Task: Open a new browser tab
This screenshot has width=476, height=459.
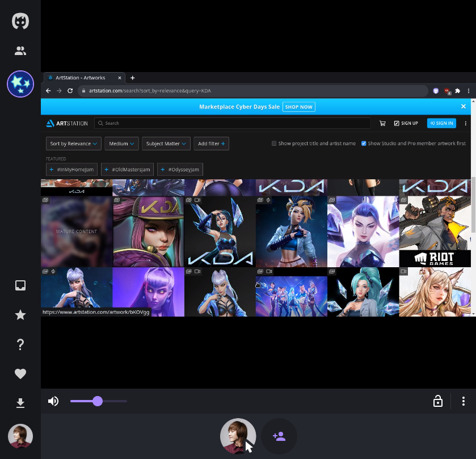Action: click(x=133, y=78)
